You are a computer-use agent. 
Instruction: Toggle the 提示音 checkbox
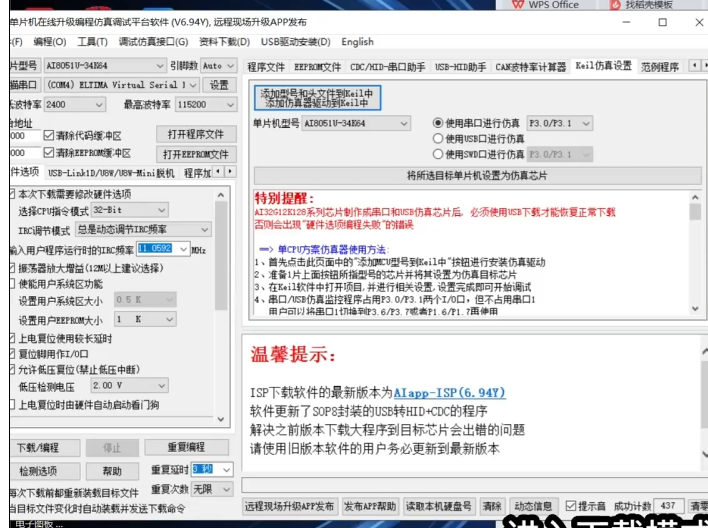tap(570, 506)
